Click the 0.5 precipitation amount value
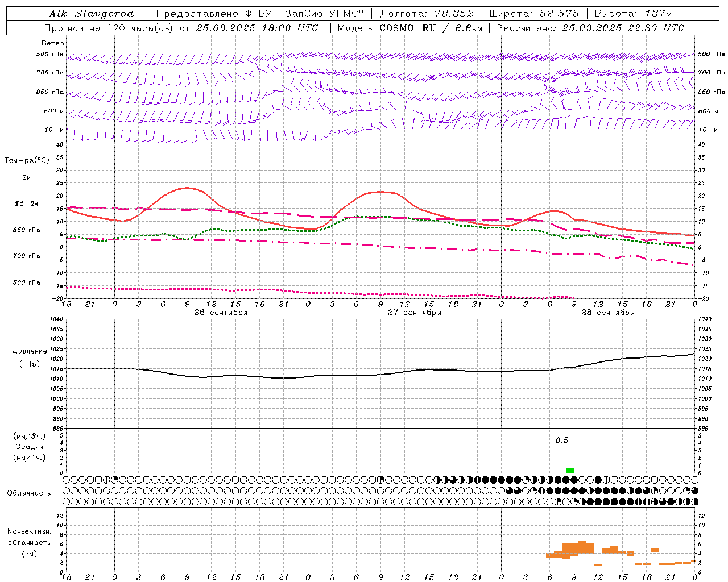Viewport: 728px width, 582px height. (562, 440)
